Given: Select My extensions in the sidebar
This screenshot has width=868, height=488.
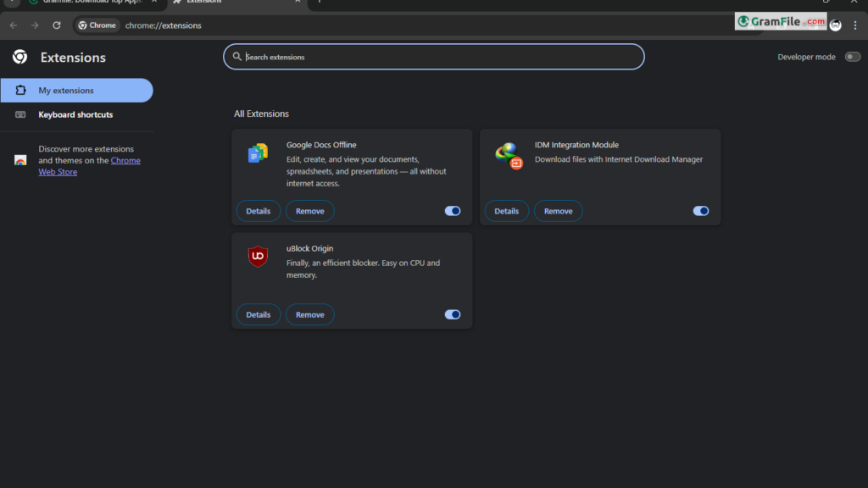Looking at the screenshot, I should click(76, 90).
